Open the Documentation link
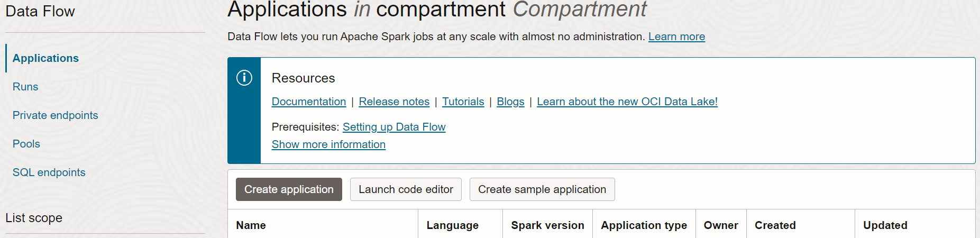980x238 pixels. (309, 102)
